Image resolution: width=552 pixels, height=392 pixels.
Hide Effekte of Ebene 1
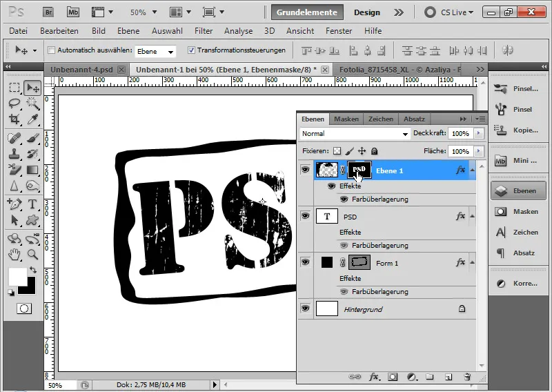tap(331, 186)
